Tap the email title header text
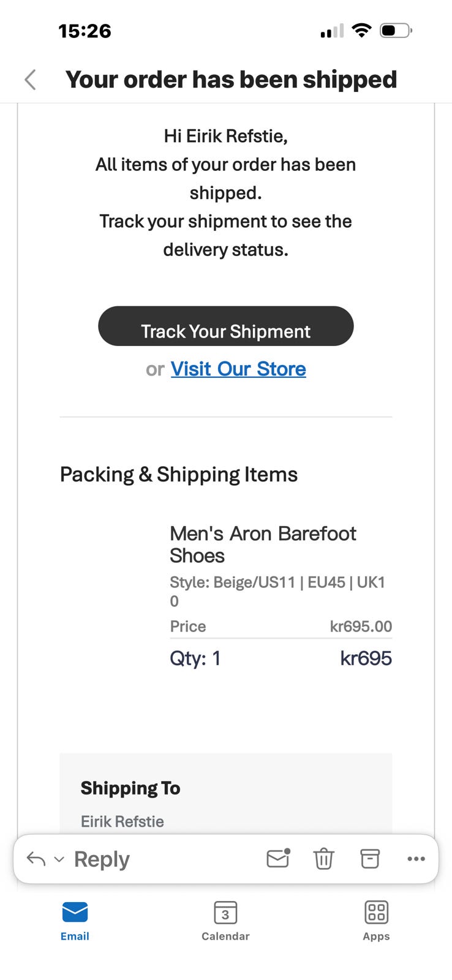Screen dimensions: 452x980 232,80
